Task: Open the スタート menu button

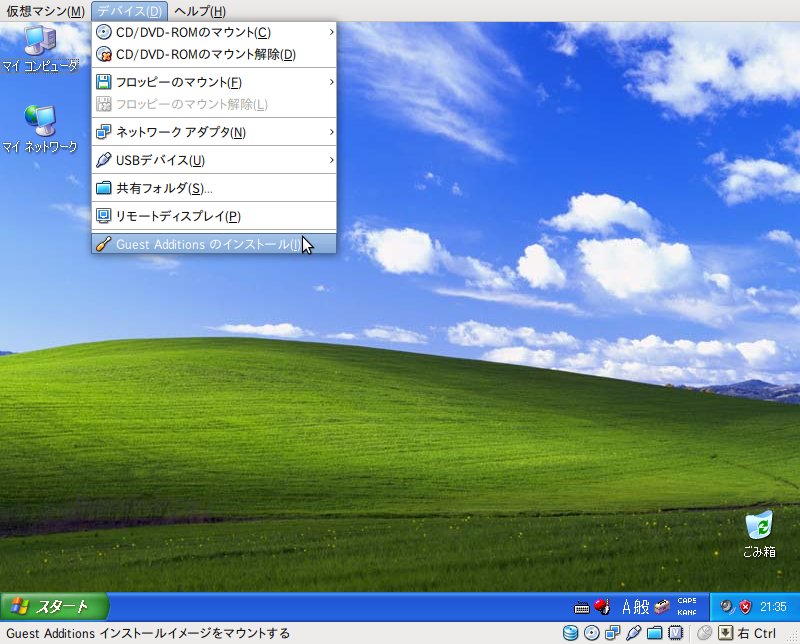Action: pyautogui.click(x=55, y=606)
